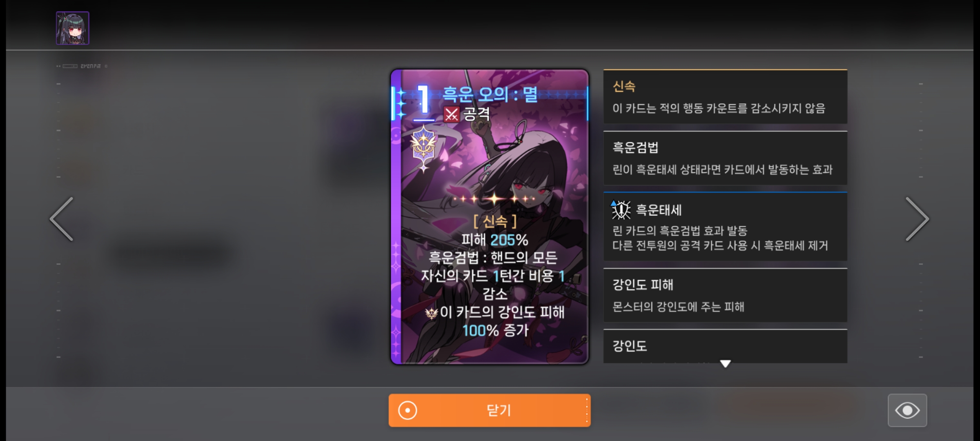Click the crossed-swords attack type icon
This screenshot has height=441, width=980.
point(451,114)
